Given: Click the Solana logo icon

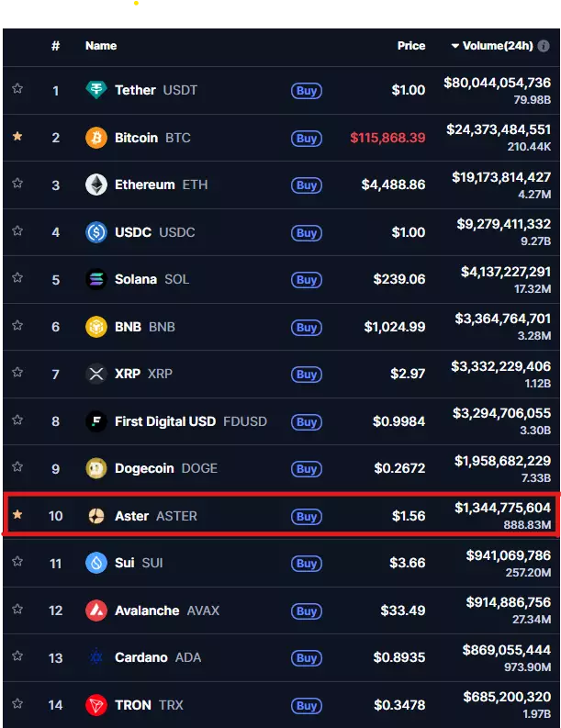Looking at the screenshot, I should tap(95, 279).
